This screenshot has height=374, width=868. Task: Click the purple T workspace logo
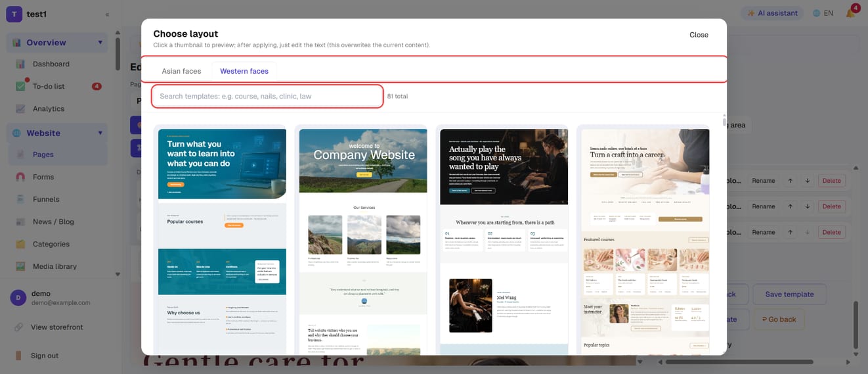(14, 14)
